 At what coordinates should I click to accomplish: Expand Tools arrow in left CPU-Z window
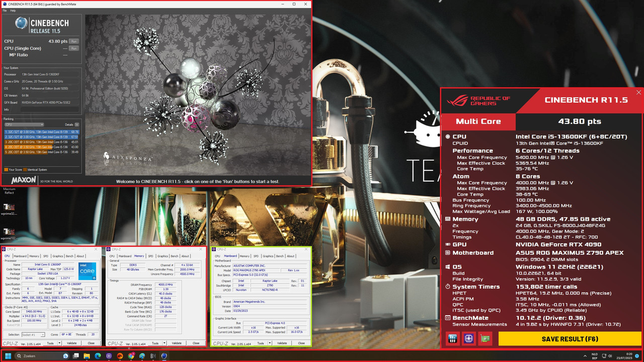coord(59,343)
